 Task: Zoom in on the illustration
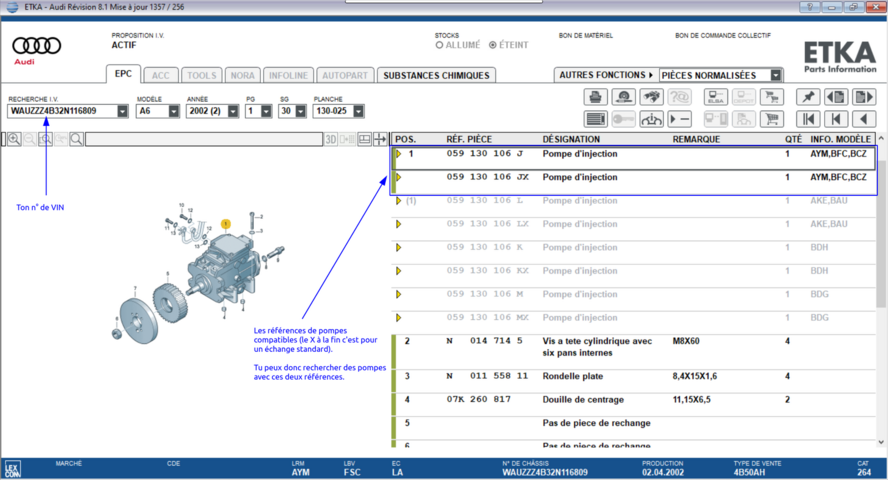[14, 139]
